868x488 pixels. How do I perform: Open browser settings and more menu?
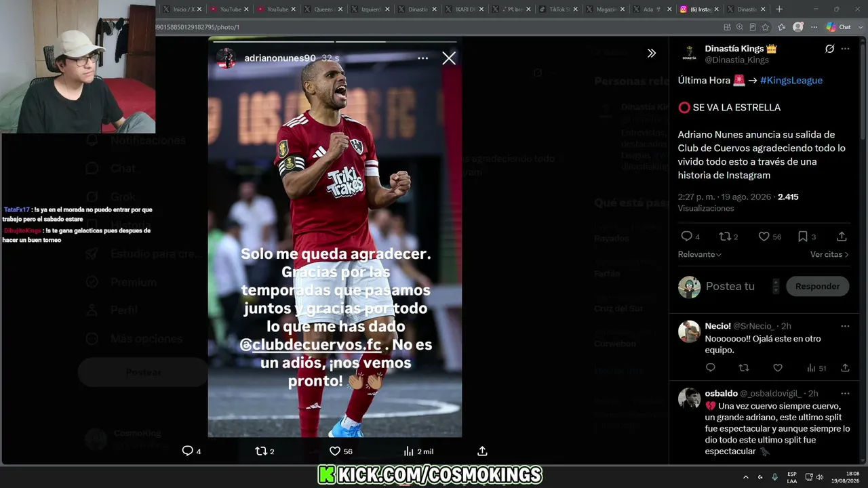point(814,27)
